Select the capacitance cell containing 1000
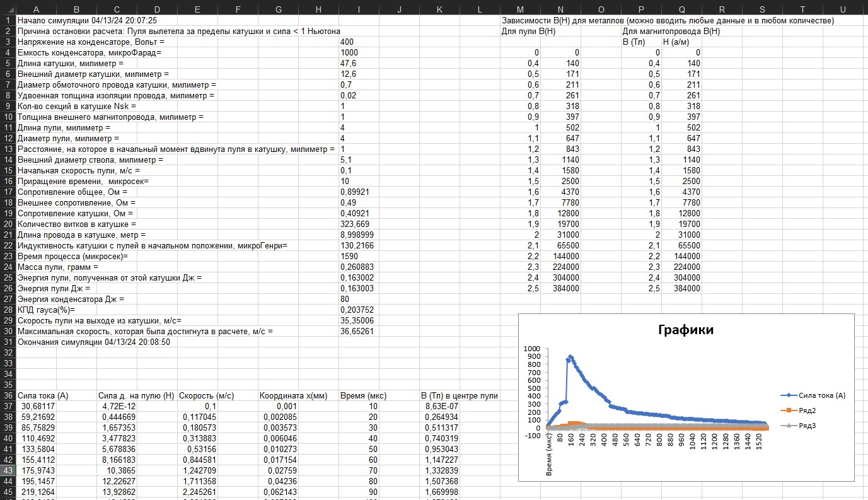Image resolution: width=868 pixels, height=500 pixels. tap(359, 52)
